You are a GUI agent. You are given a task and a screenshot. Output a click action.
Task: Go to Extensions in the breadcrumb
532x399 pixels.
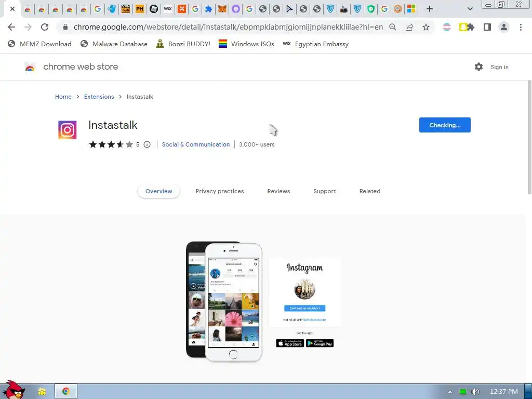pos(99,97)
